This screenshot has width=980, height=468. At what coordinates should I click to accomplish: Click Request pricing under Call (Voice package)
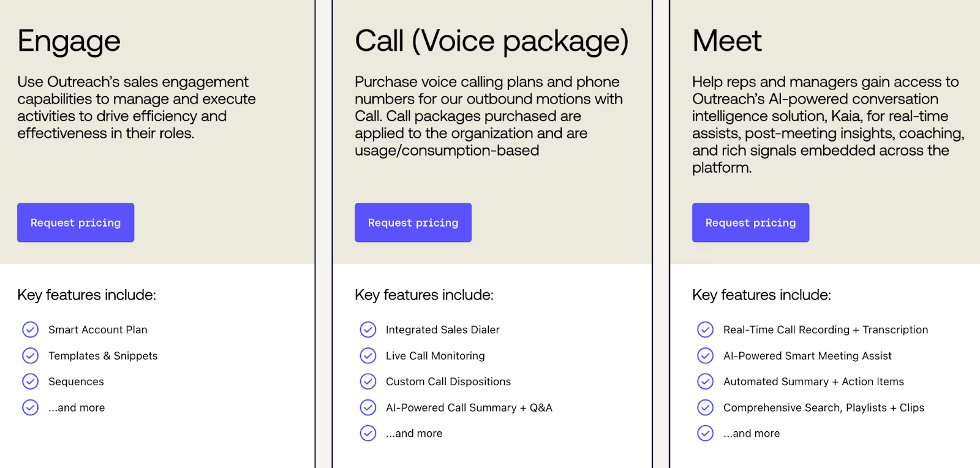[x=413, y=222]
